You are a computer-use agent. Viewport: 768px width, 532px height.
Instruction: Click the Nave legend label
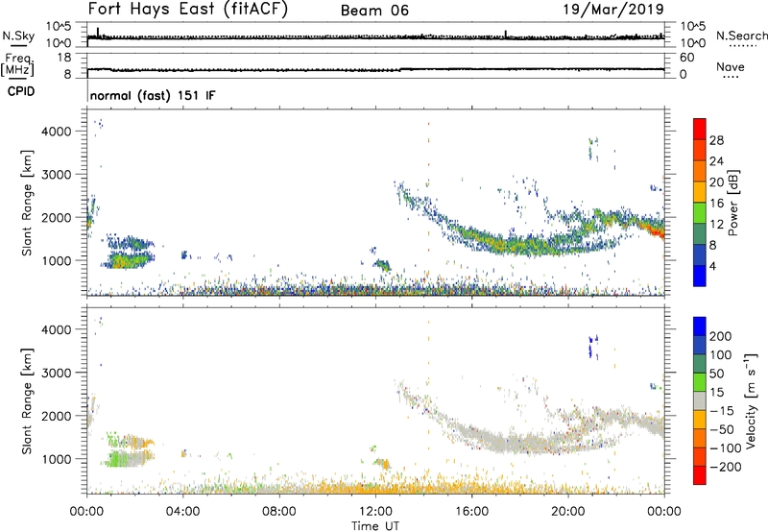point(731,67)
